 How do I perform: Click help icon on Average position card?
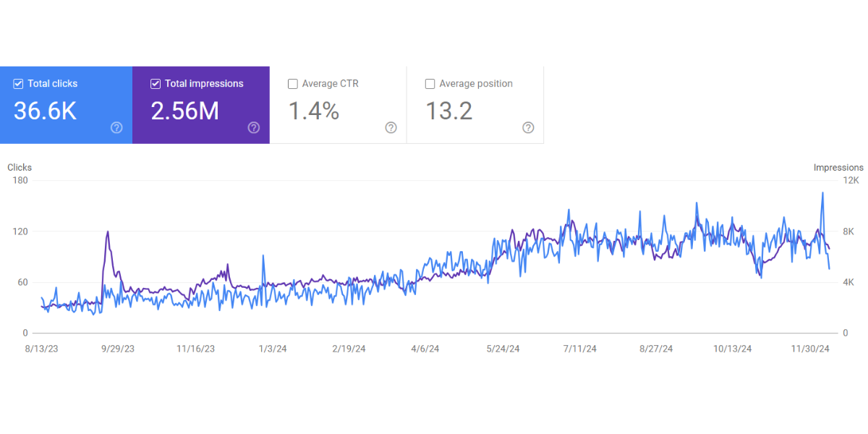[x=528, y=128]
